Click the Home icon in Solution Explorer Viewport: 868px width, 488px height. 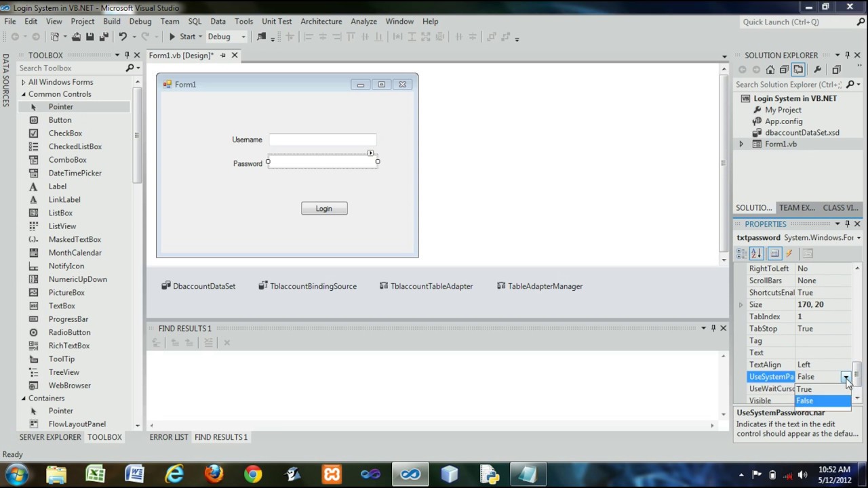coord(770,69)
